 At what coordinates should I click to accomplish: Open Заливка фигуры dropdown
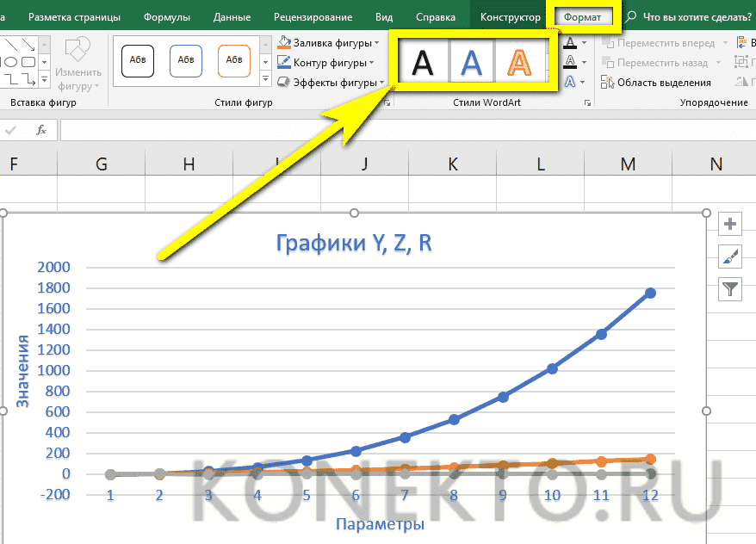(332, 43)
